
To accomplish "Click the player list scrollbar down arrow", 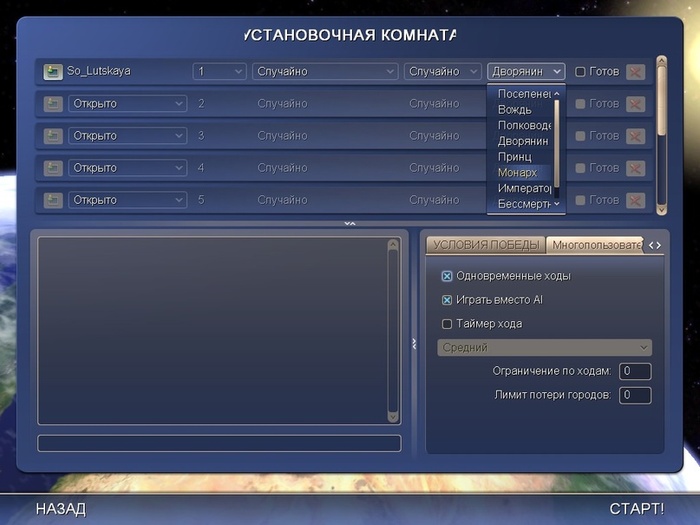I will tap(662, 209).
